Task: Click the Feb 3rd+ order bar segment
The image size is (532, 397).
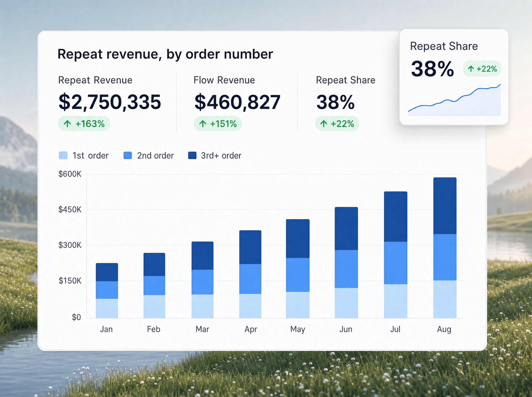Action: click(154, 264)
